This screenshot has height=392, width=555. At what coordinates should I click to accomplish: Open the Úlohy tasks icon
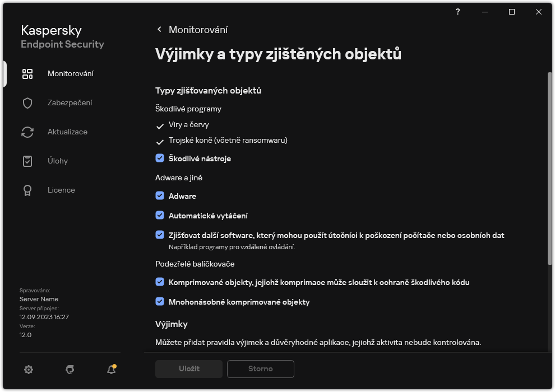coord(27,161)
